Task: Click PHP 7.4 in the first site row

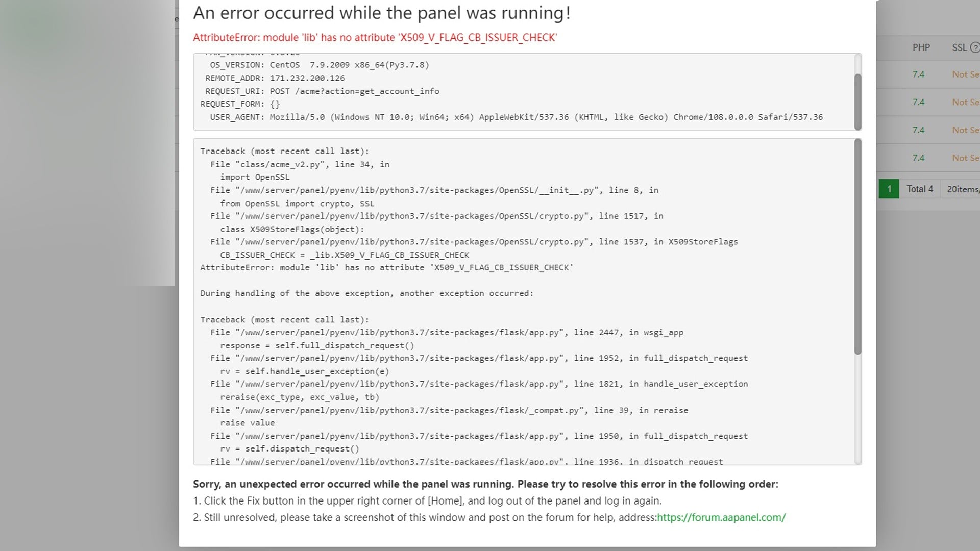Action: [918, 74]
